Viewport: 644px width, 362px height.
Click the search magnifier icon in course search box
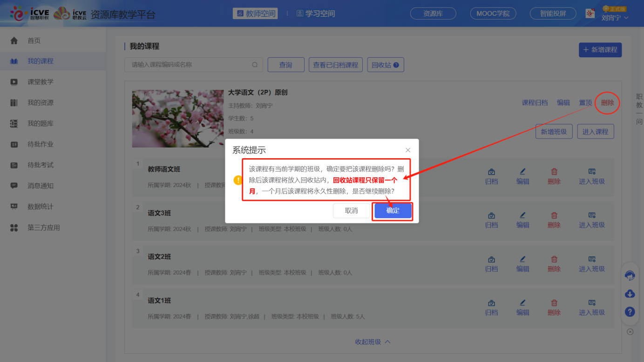(x=255, y=65)
